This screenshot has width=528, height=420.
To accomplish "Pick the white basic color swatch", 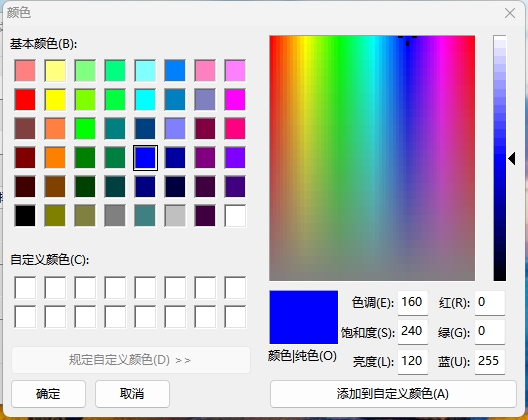I will 235,216.
